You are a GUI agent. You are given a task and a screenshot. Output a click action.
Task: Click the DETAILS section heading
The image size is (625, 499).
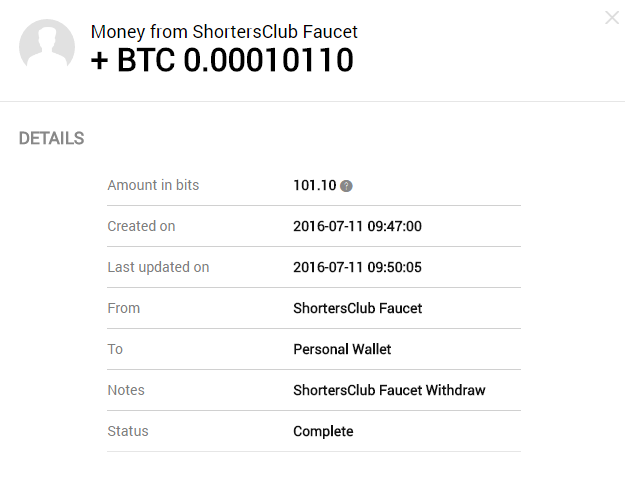pos(51,139)
